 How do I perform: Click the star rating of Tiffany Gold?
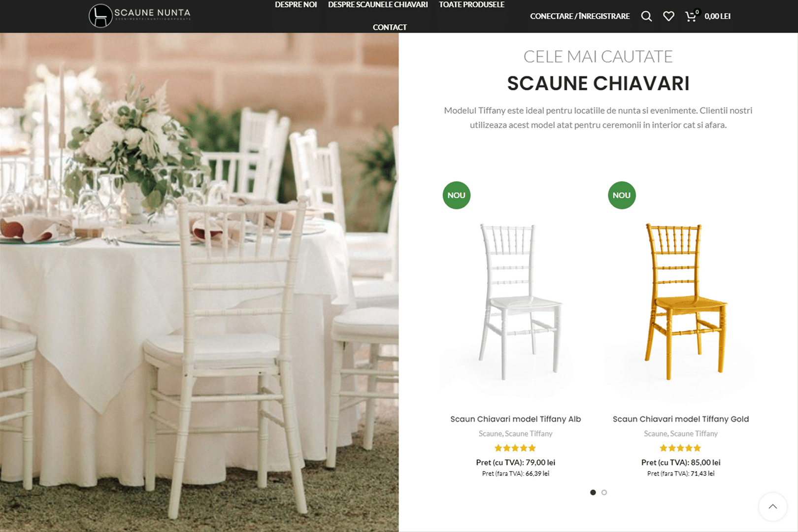[680, 448]
